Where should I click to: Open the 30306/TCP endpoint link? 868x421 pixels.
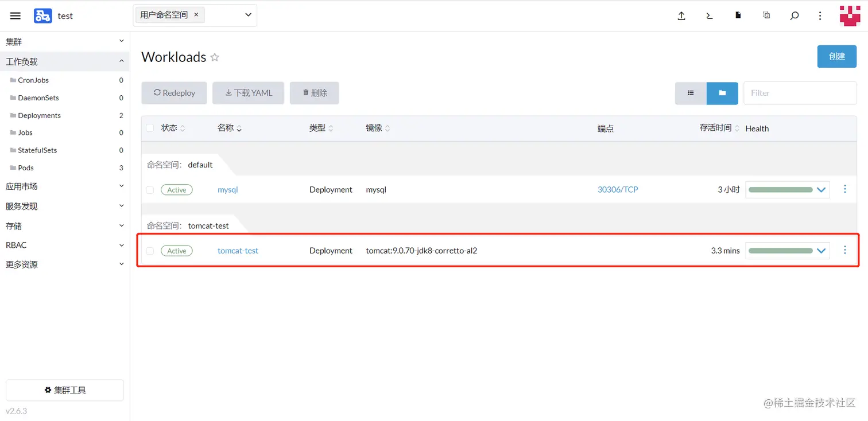point(618,189)
